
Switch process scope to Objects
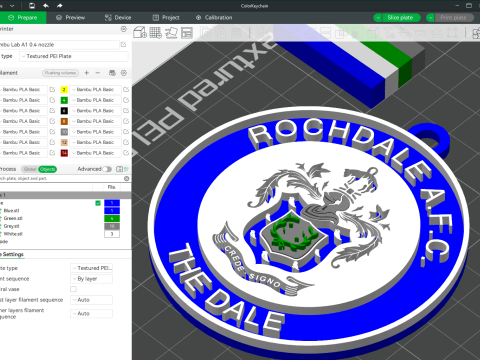(47, 169)
